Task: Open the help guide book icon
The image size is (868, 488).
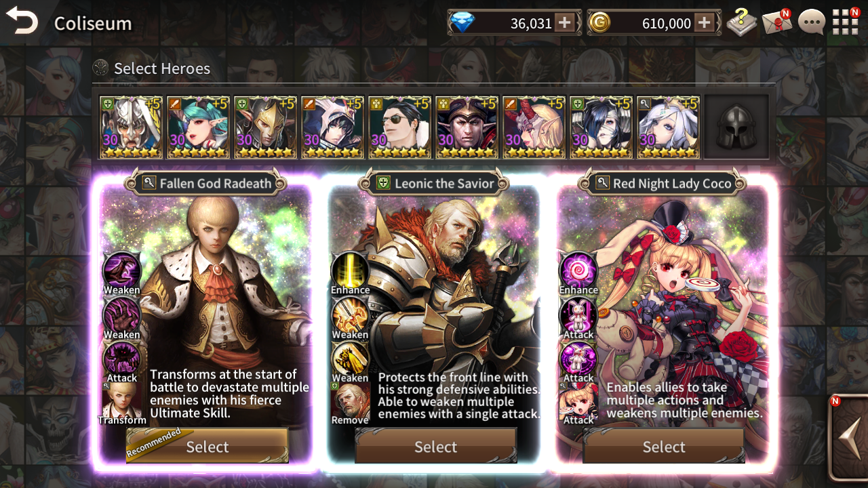Action: [x=742, y=22]
